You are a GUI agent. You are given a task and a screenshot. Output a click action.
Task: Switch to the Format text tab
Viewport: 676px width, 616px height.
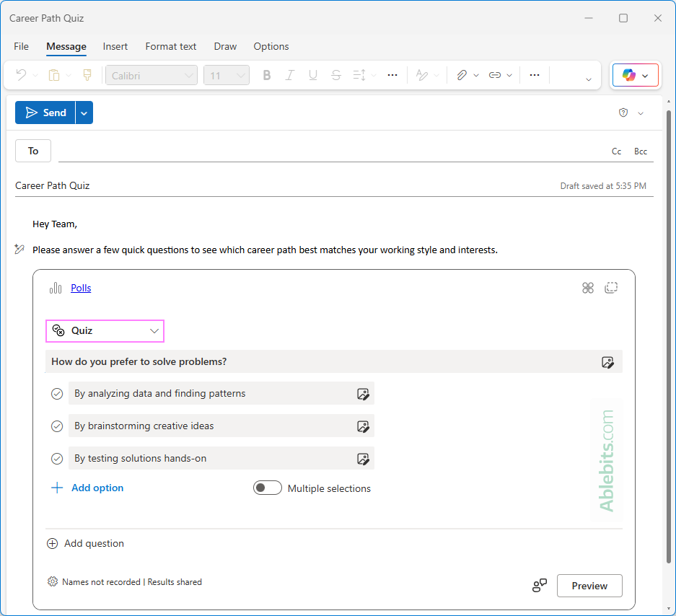(x=170, y=46)
